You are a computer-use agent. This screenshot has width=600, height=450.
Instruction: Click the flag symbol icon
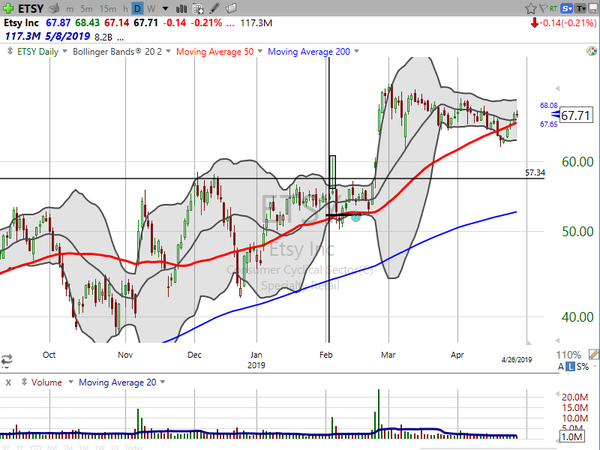coord(543,8)
